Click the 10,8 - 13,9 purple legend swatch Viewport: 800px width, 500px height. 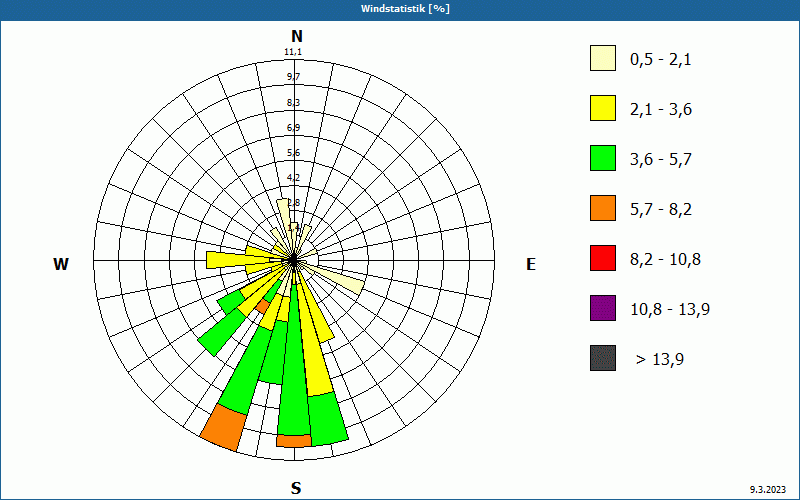(603, 308)
